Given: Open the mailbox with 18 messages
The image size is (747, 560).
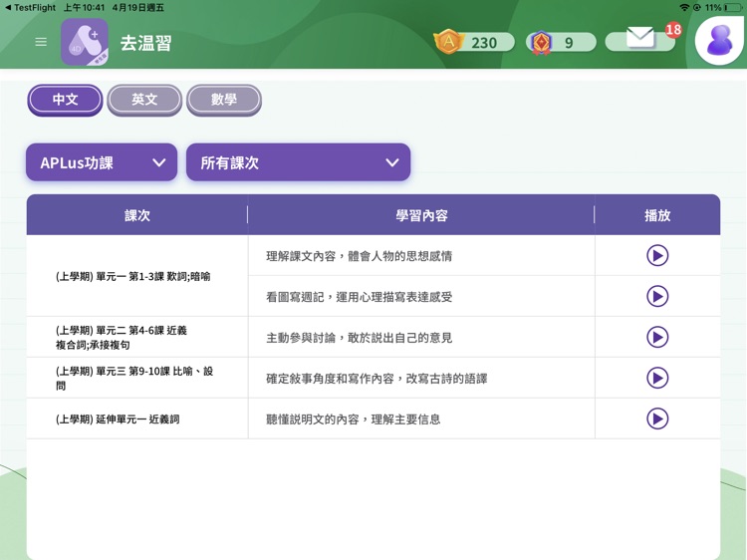Looking at the screenshot, I should (x=639, y=39).
